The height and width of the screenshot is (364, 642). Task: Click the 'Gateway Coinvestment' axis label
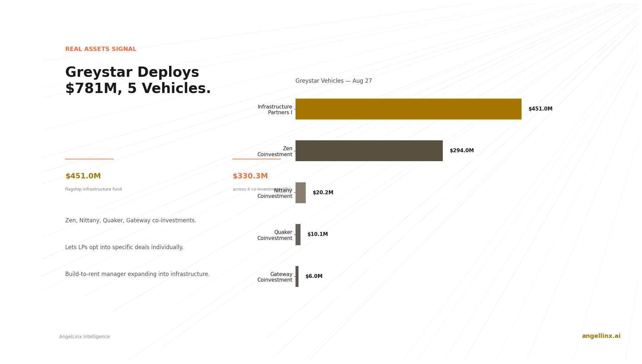(x=275, y=277)
